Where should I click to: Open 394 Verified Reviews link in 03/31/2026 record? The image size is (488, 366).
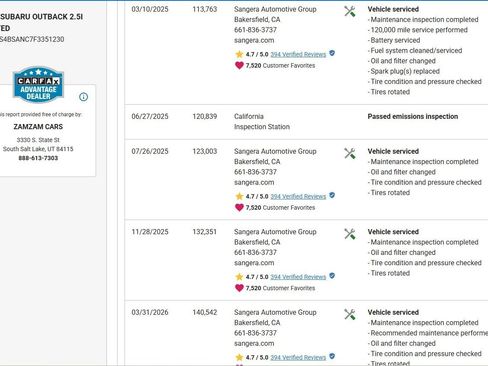coord(298,357)
